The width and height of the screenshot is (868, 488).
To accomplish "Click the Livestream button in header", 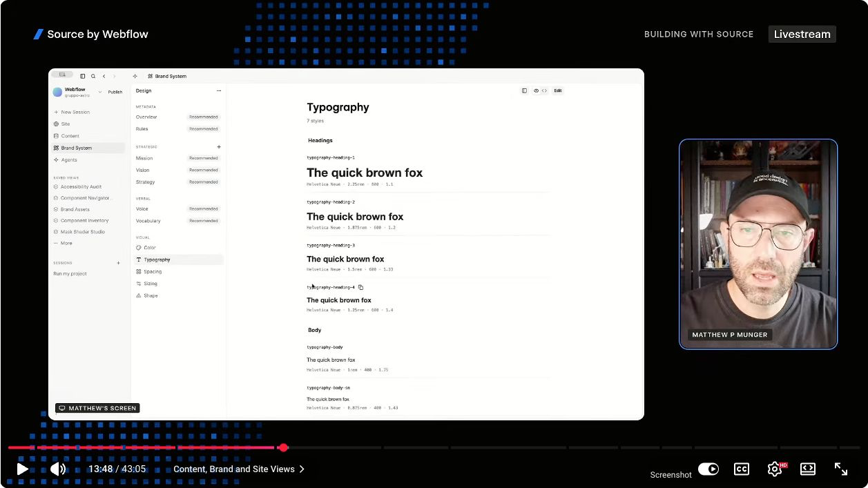I will point(802,35).
